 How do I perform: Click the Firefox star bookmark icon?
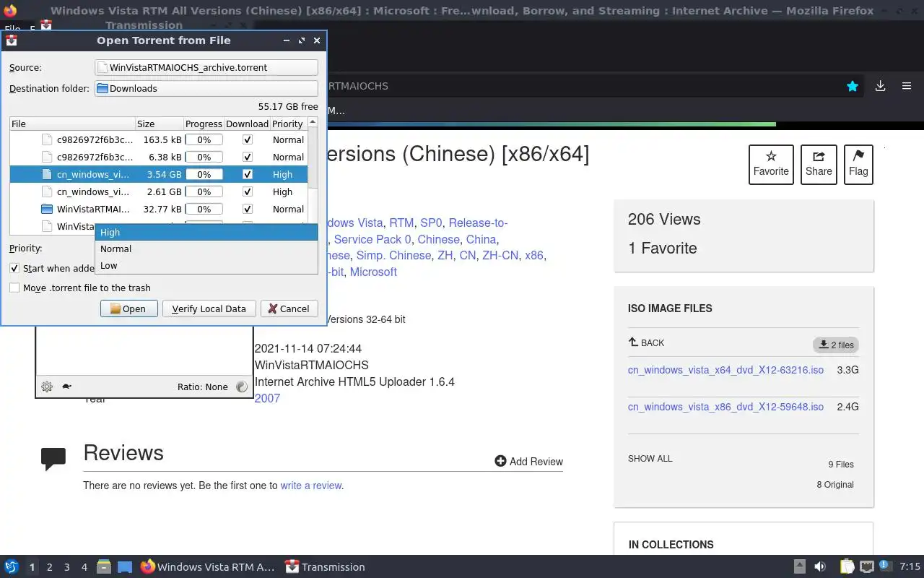pos(853,86)
